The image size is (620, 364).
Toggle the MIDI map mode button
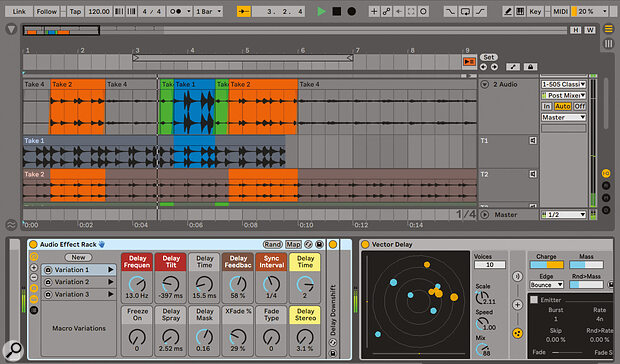click(560, 11)
